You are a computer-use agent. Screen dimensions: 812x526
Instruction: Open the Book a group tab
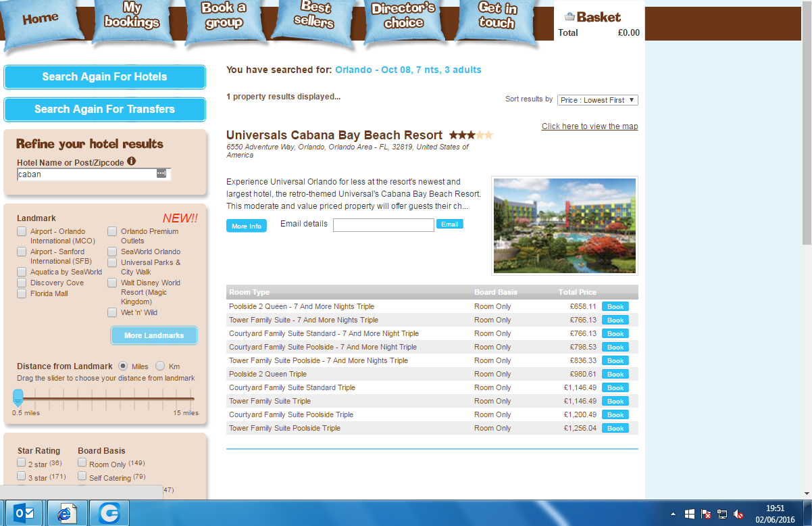pyautogui.click(x=224, y=20)
